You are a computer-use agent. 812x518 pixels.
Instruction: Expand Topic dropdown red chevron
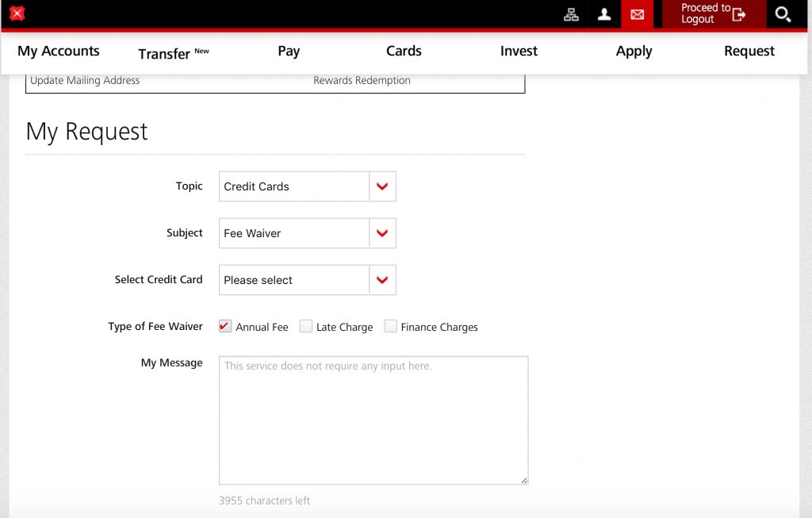pyautogui.click(x=382, y=186)
